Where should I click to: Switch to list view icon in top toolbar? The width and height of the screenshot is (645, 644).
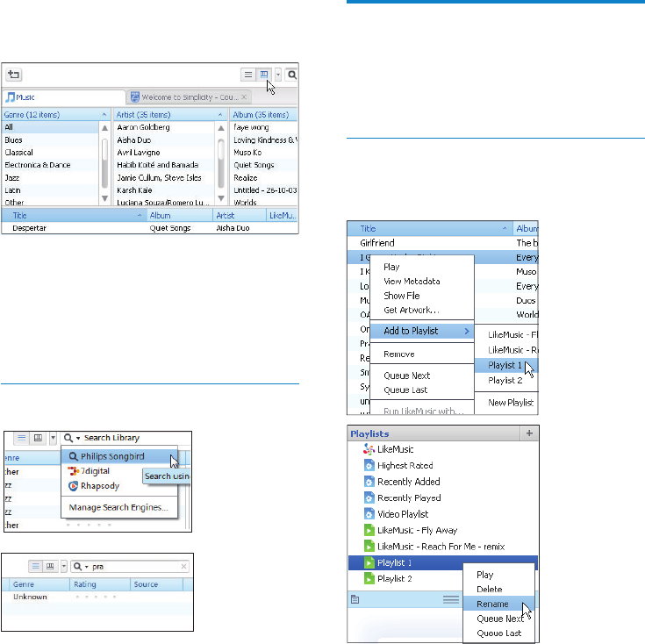pos(248,75)
